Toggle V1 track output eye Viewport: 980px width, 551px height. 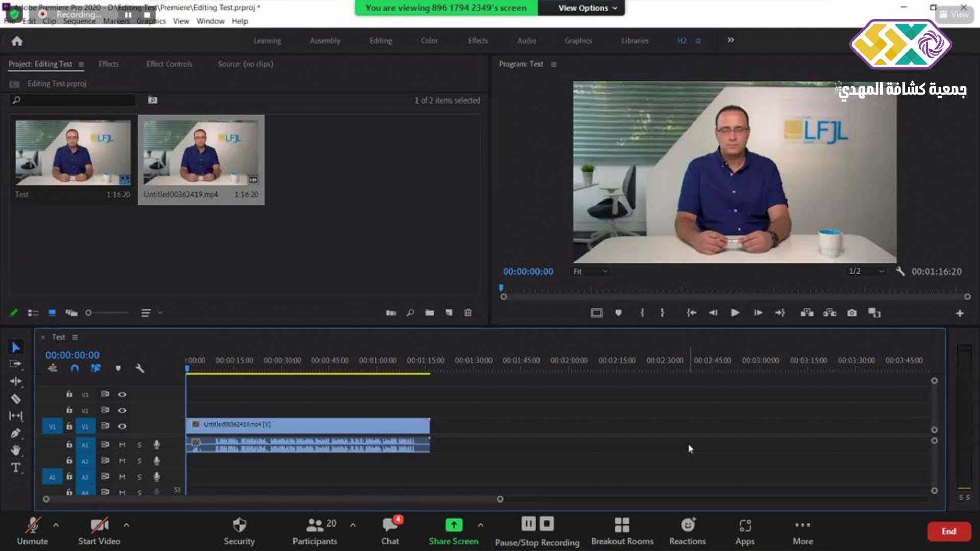coord(122,426)
